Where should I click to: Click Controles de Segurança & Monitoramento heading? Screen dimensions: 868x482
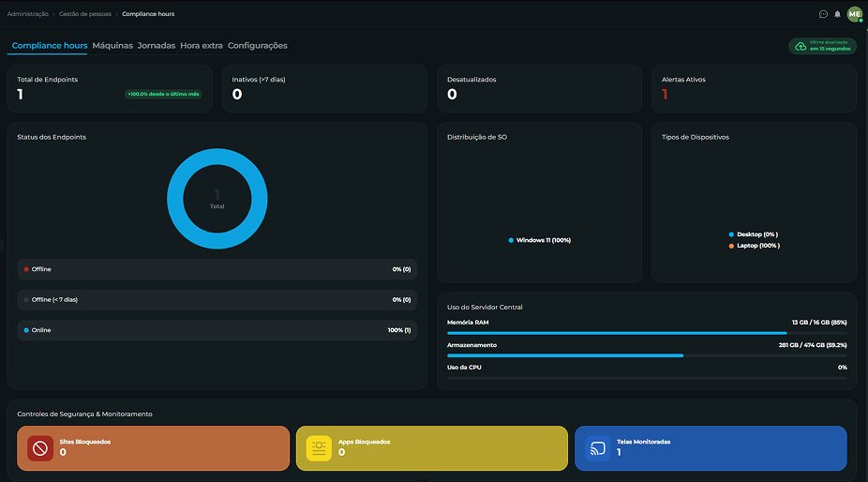[x=84, y=414]
